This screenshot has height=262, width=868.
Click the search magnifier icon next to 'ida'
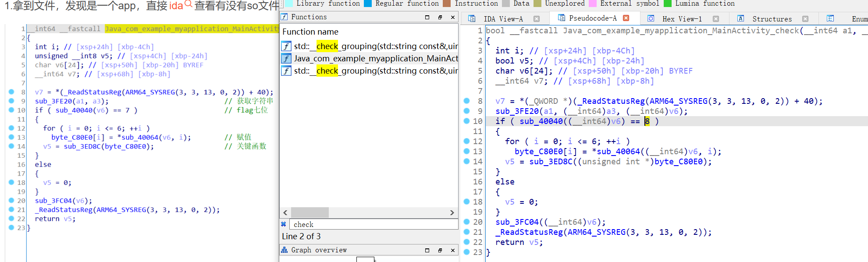click(188, 4)
